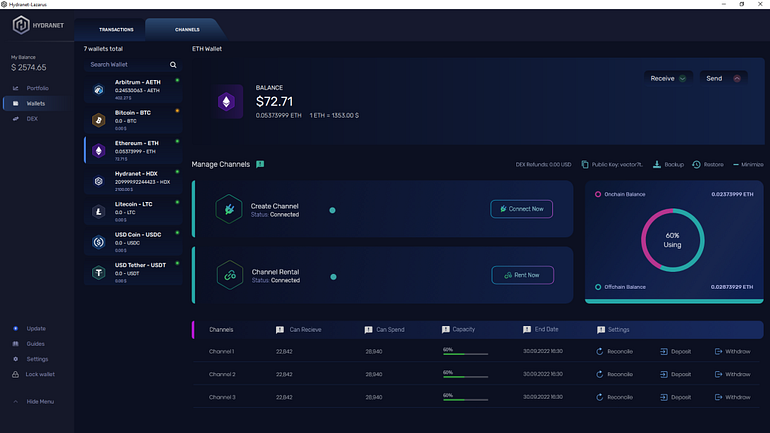
Task: Click the large Ethereum icon beside Balance
Action: pos(226,102)
